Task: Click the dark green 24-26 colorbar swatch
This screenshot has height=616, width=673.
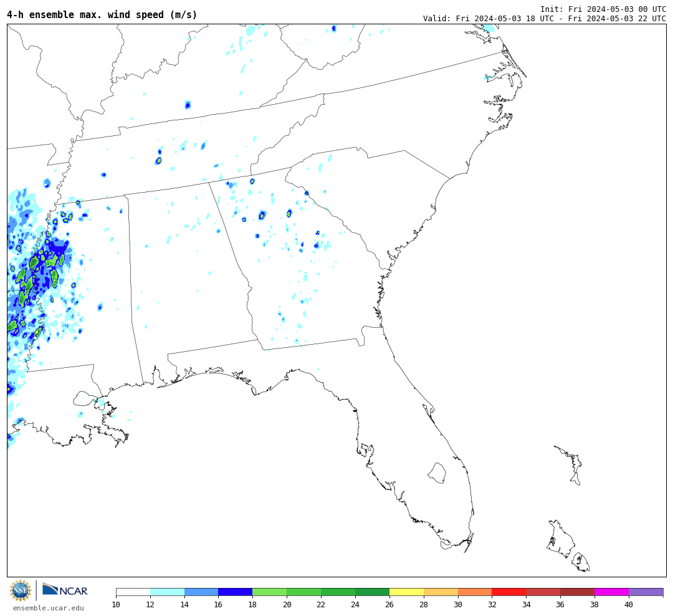Action: tap(372, 592)
